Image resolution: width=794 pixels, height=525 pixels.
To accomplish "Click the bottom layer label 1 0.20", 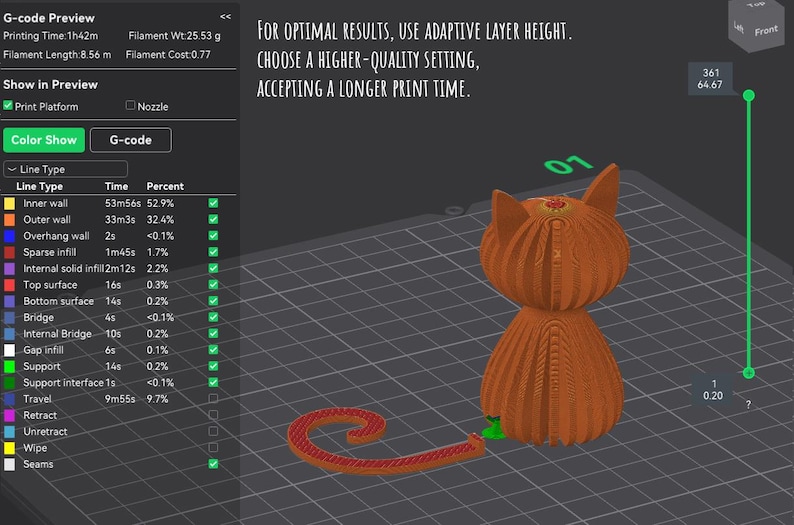I will tap(713, 389).
